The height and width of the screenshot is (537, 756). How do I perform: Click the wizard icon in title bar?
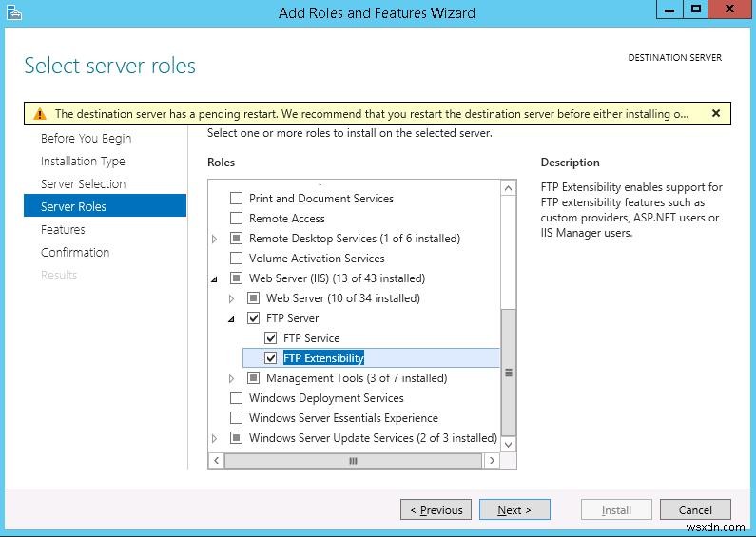coord(14,12)
